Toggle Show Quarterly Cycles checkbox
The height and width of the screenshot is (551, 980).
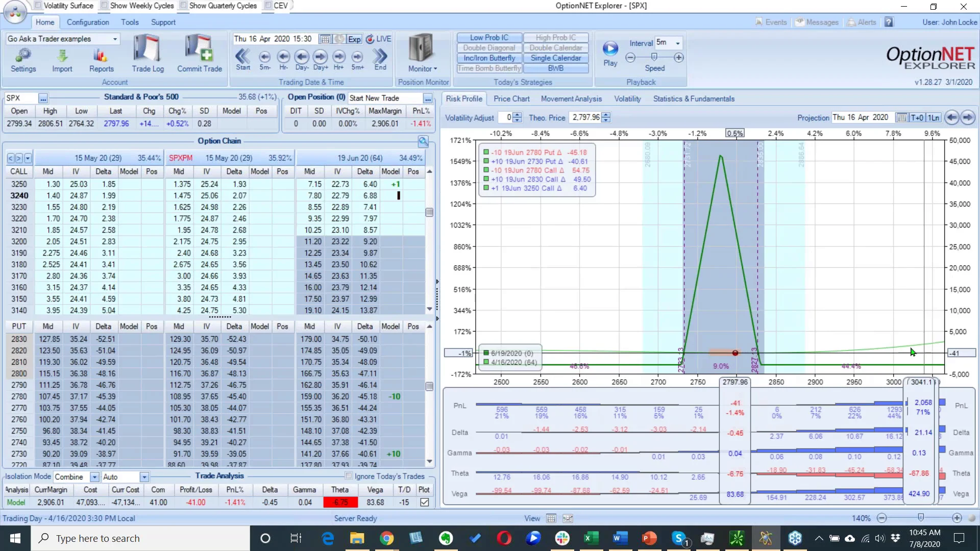click(183, 6)
